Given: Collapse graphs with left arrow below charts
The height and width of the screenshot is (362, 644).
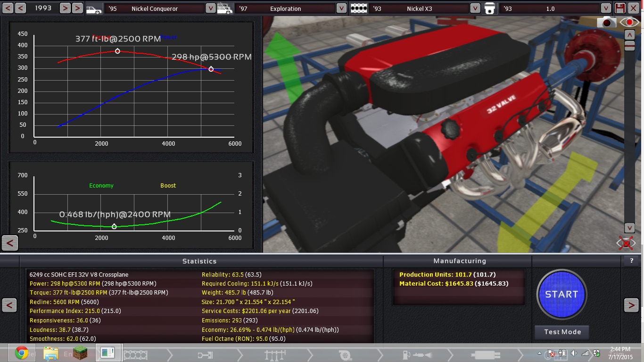Looking at the screenshot, I should (10, 243).
